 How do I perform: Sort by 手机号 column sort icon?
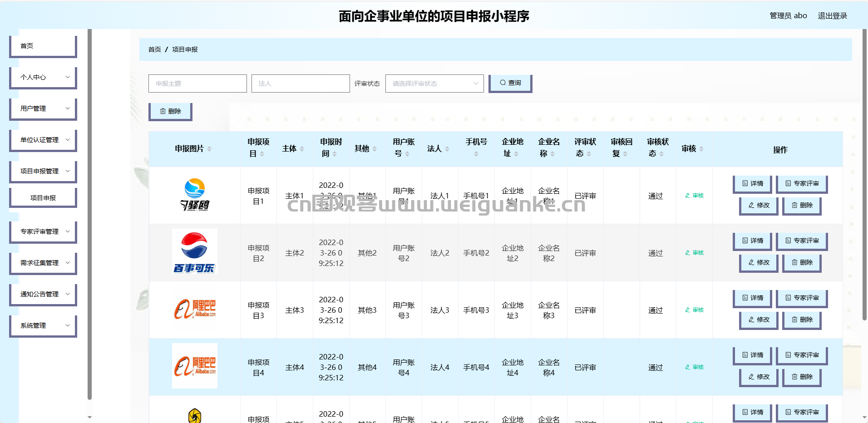click(476, 154)
